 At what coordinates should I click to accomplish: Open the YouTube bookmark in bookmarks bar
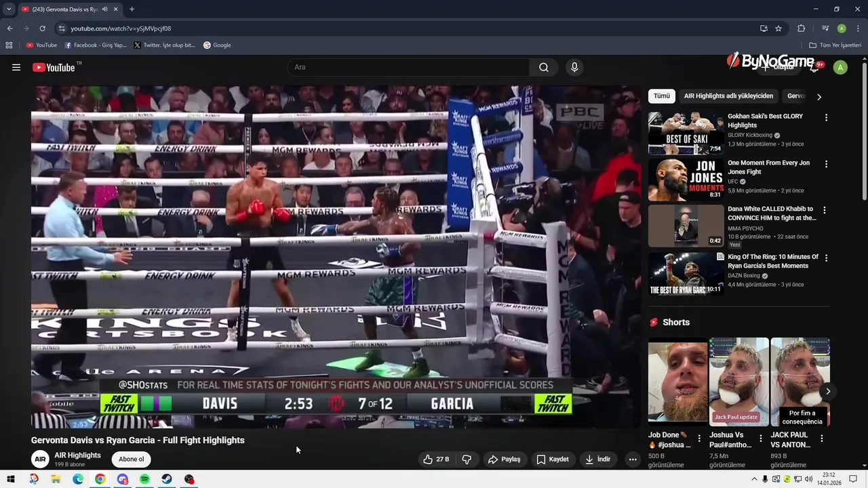click(x=41, y=45)
